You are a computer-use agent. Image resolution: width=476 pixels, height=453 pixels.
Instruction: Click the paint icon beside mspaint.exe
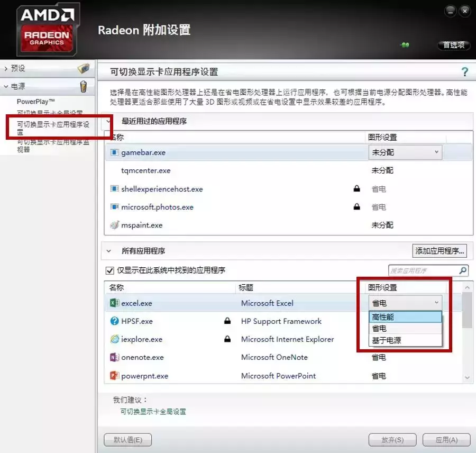[115, 225]
